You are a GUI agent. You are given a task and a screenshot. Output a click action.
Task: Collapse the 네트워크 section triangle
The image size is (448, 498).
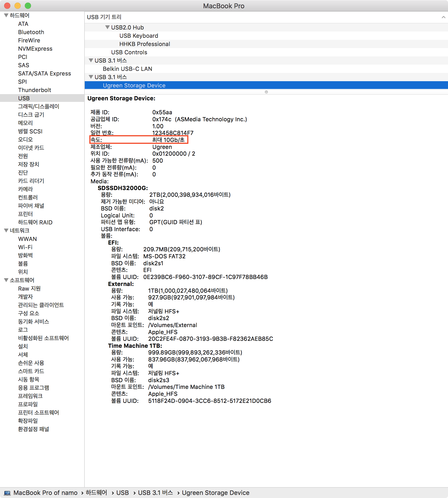click(6, 231)
